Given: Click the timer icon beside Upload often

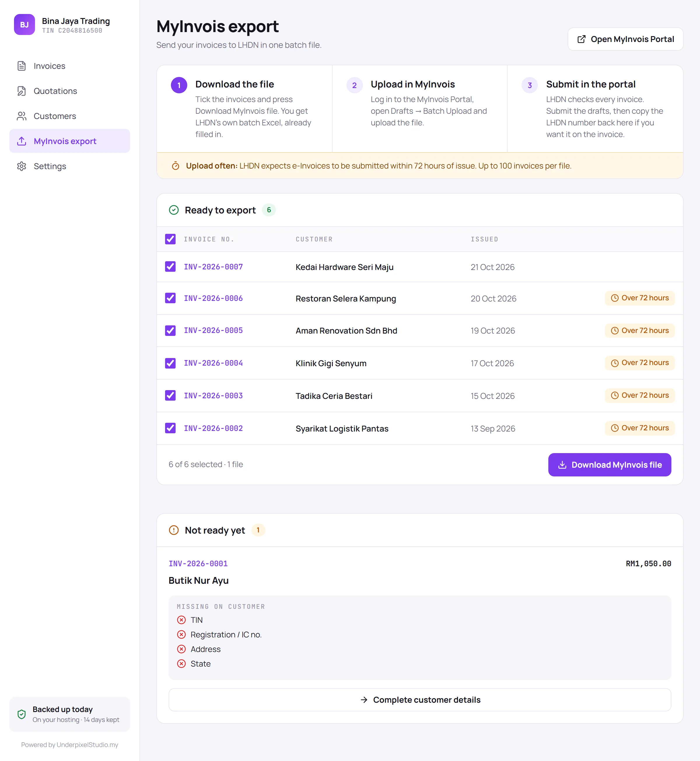Looking at the screenshot, I should tap(175, 166).
